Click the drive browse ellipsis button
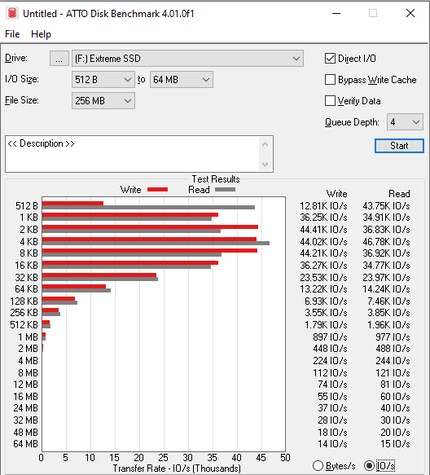Screen dimensions: 430x475 click(x=59, y=58)
